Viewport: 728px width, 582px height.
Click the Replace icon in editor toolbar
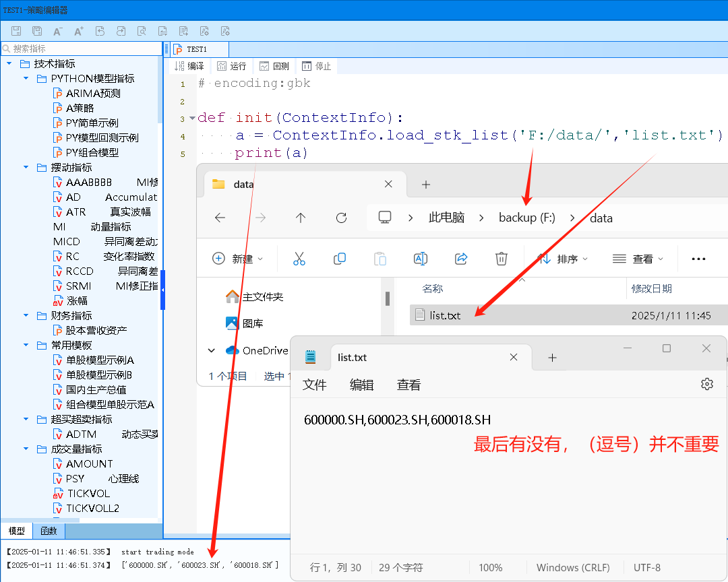pos(162,31)
